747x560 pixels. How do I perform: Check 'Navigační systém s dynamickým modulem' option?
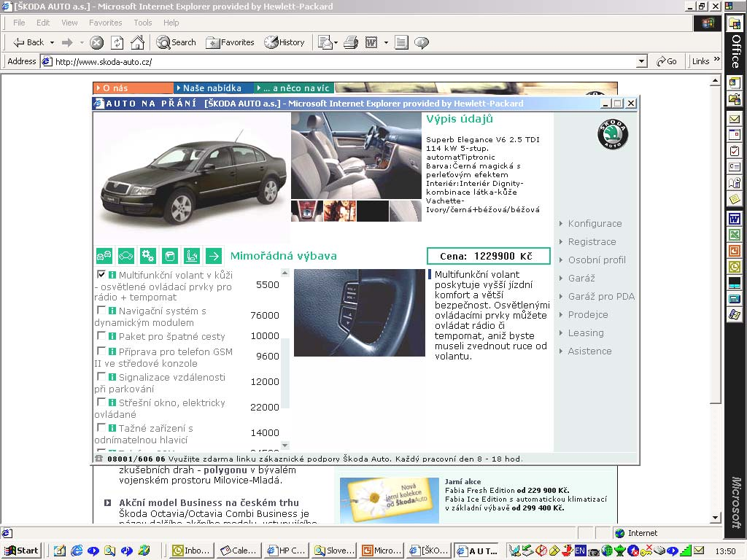pos(101,310)
